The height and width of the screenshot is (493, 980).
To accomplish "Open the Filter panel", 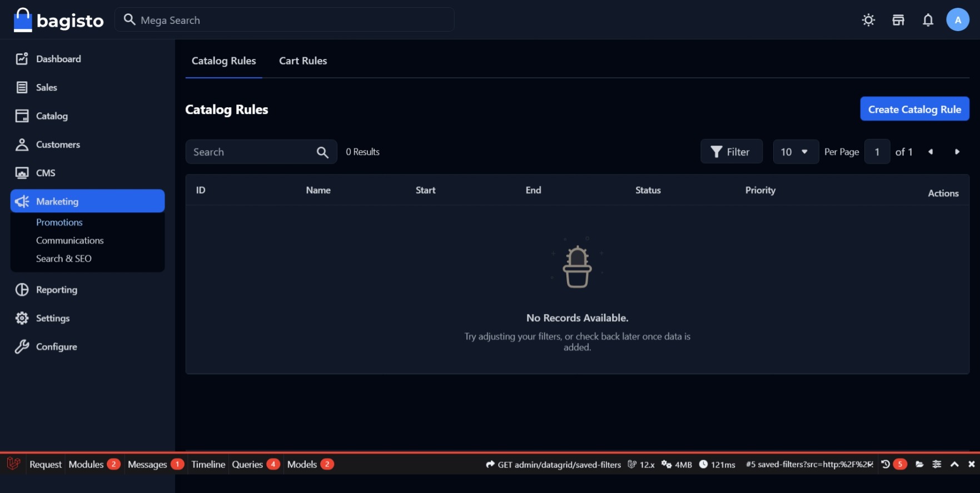I will 732,152.
